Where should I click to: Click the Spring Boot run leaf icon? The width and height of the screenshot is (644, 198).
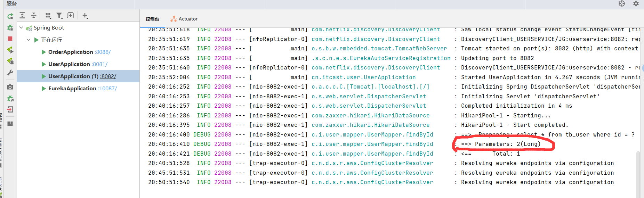(10, 50)
